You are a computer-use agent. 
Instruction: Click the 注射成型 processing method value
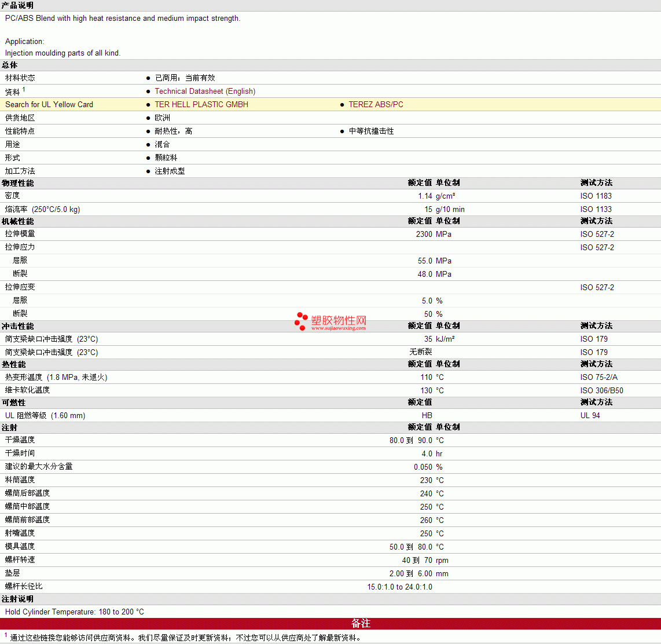170,171
